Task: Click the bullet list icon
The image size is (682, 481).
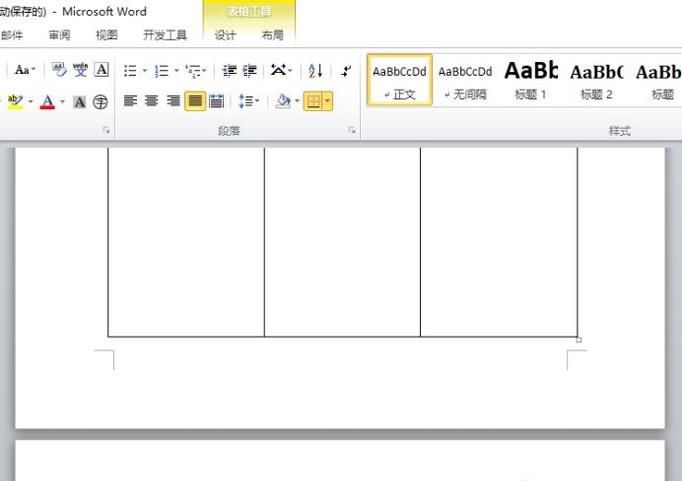Action: (129, 71)
